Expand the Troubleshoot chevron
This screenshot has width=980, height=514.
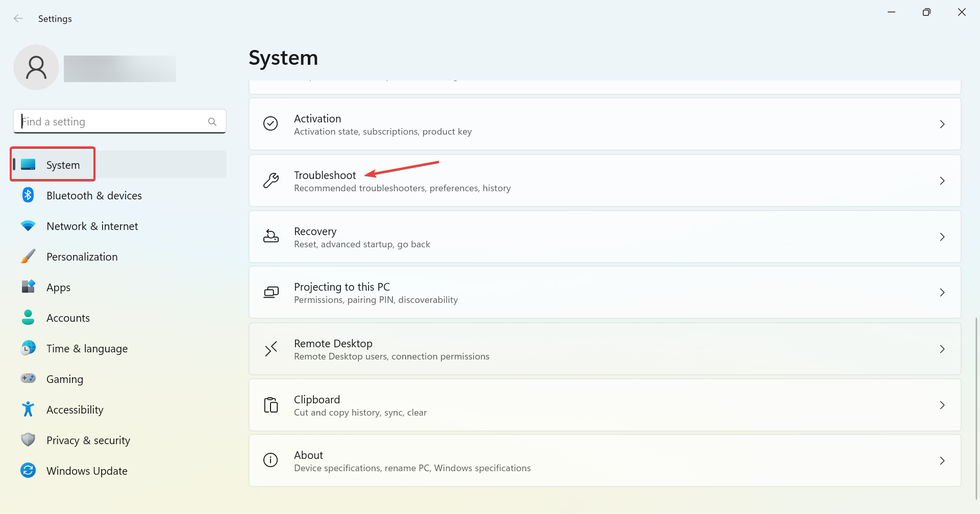[942, 181]
